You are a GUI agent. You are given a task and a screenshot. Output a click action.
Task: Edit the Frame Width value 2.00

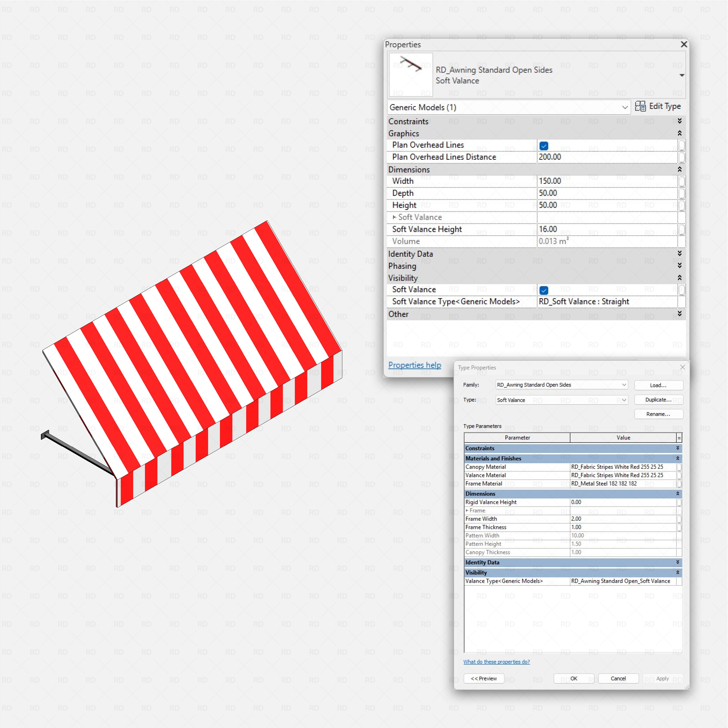pyautogui.click(x=623, y=519)
